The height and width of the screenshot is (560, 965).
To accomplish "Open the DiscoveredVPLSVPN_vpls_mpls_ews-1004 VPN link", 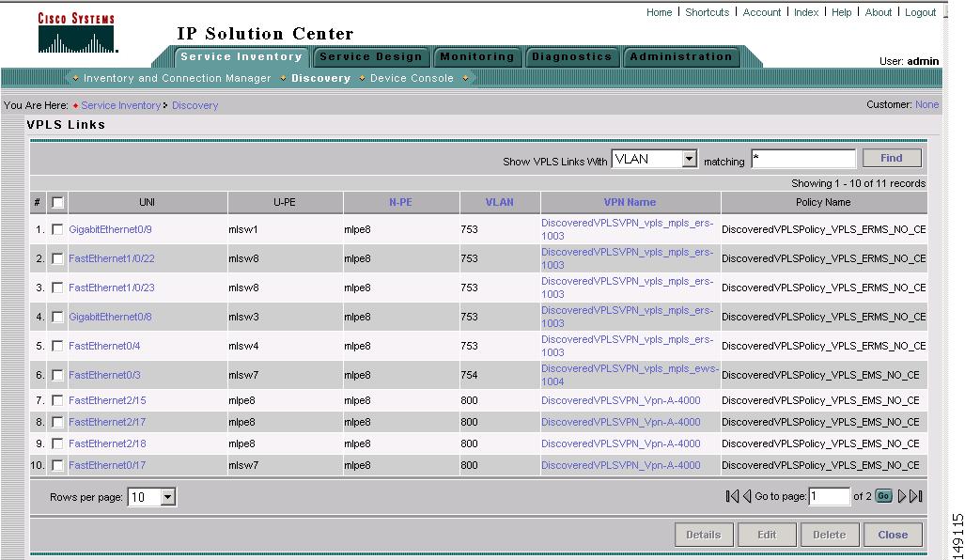I will [630, 375].
